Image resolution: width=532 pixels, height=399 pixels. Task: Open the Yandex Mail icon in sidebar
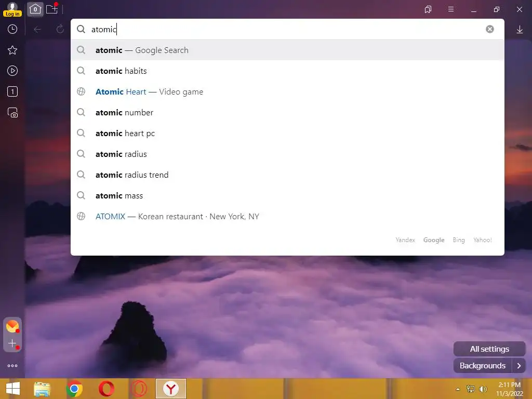pyautogui.click(x=12, y=326)
